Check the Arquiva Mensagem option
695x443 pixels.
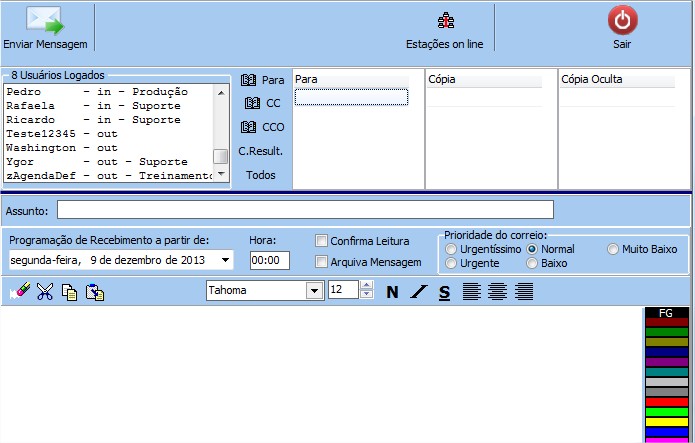(x=322, y=262)
